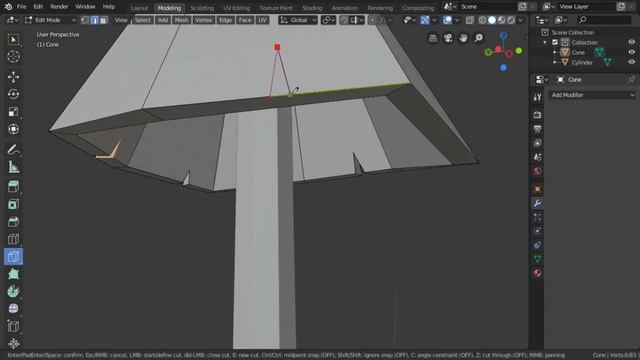The height and width of the screenshot is (360, 640).
Task: Select the Poly Build tool
Action: tap(13, 274)
